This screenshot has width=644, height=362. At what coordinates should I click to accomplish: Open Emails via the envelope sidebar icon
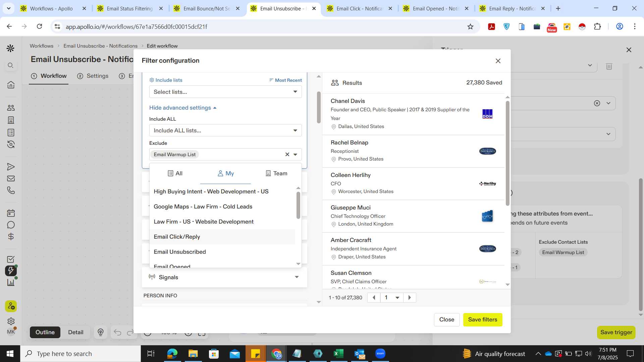11,178
